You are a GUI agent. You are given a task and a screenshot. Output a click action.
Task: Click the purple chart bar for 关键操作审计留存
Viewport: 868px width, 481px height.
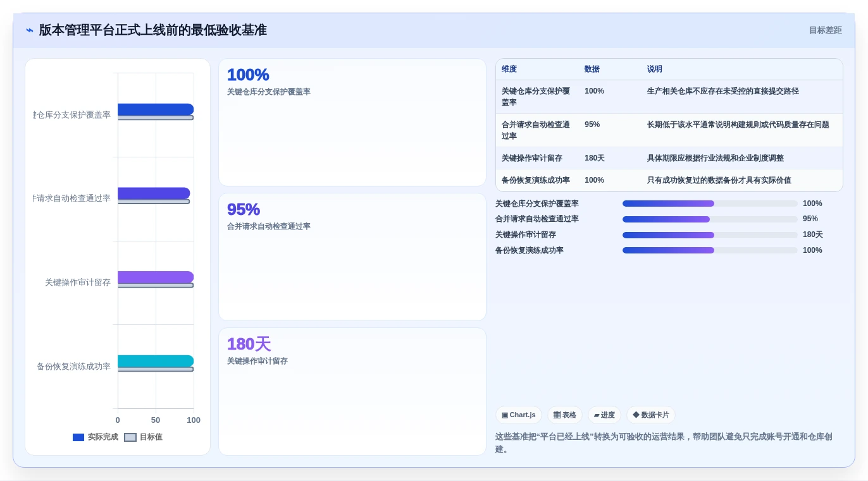point(156,277)
